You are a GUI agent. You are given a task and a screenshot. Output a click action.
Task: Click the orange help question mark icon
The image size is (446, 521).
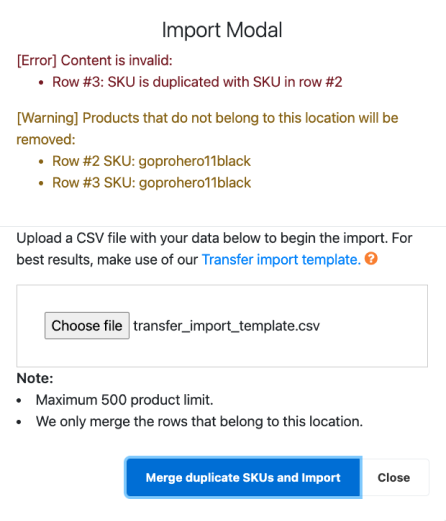pyautogui.click(x=371, y=259)
